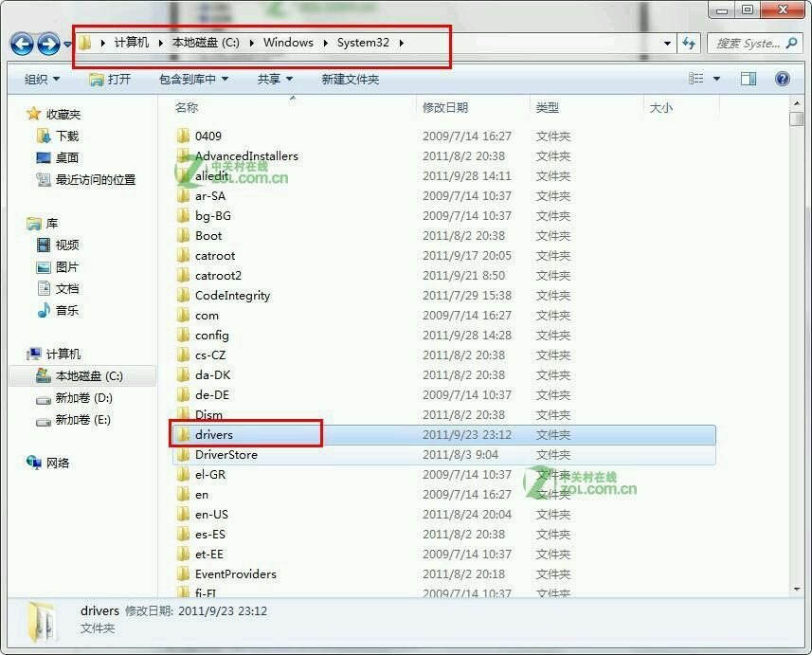This screenshot has height=655, width=812.
Task: Select the com folder icon
Action: 183,315
